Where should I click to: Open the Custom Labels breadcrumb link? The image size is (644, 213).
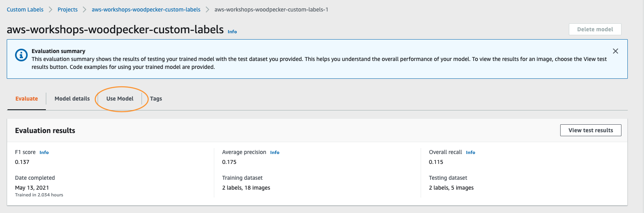click(25, 10)
